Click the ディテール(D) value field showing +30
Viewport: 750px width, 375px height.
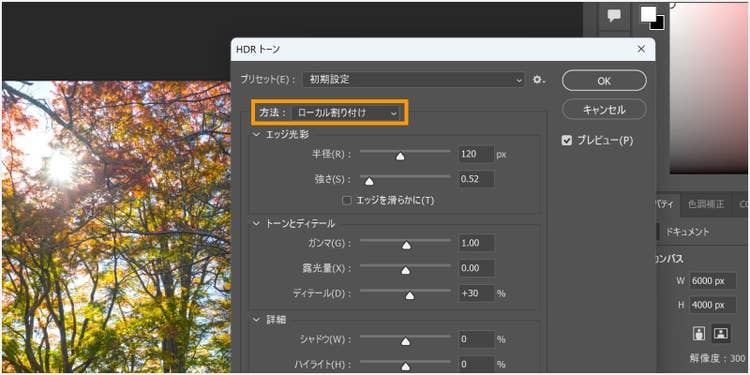point(476,293)
